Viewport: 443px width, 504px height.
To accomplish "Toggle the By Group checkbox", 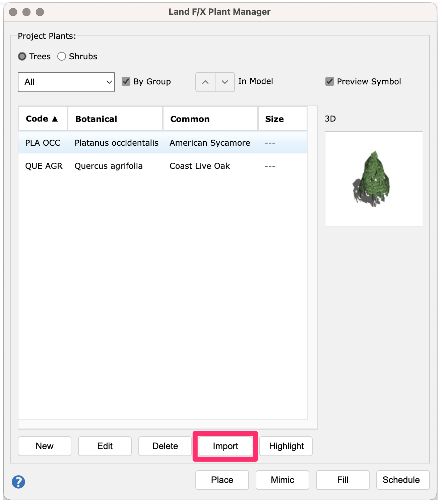I will [126, 81].
